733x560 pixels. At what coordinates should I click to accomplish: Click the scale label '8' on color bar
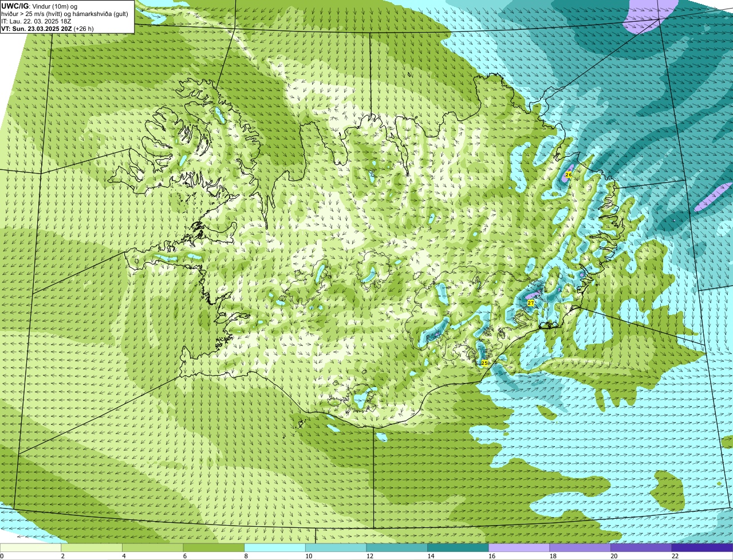click(x=245, y=556)
